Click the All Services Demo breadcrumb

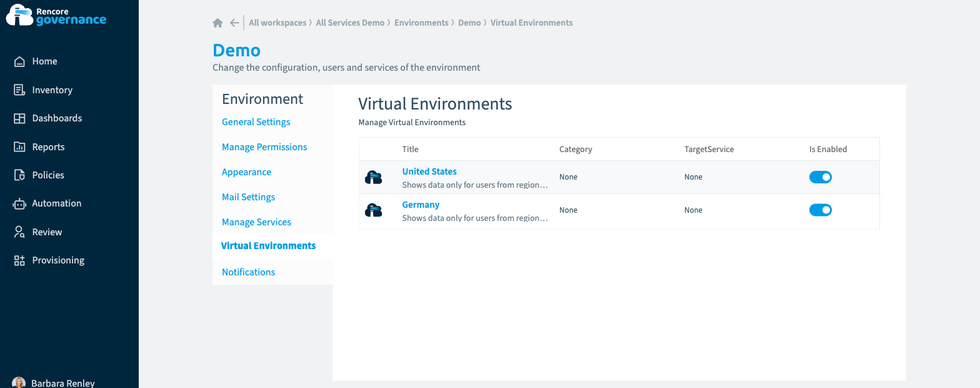click(x=350, y=23)
